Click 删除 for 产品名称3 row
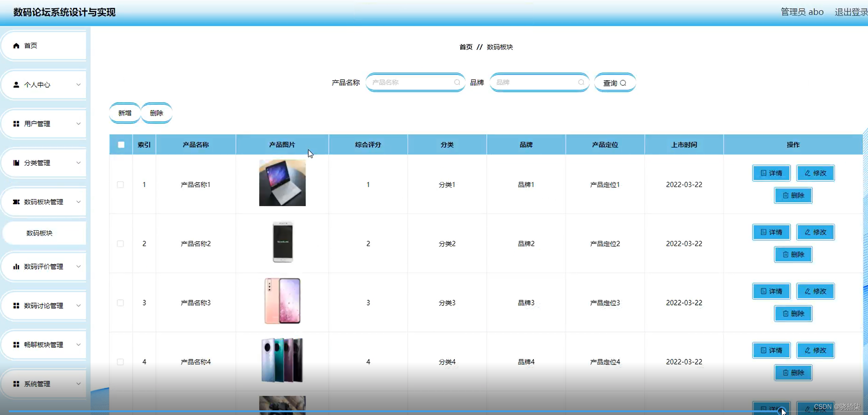868x415 pixels. tap(793, 313)
